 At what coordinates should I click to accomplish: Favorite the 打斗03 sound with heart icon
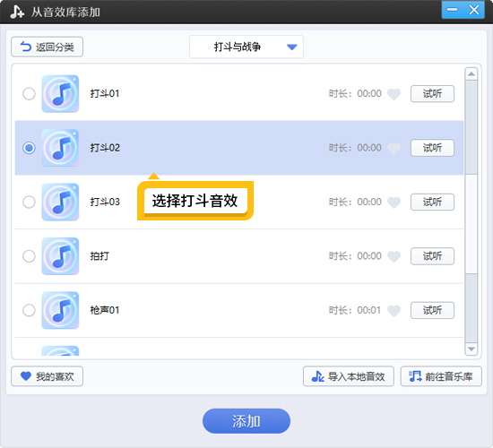click(394, 202)
